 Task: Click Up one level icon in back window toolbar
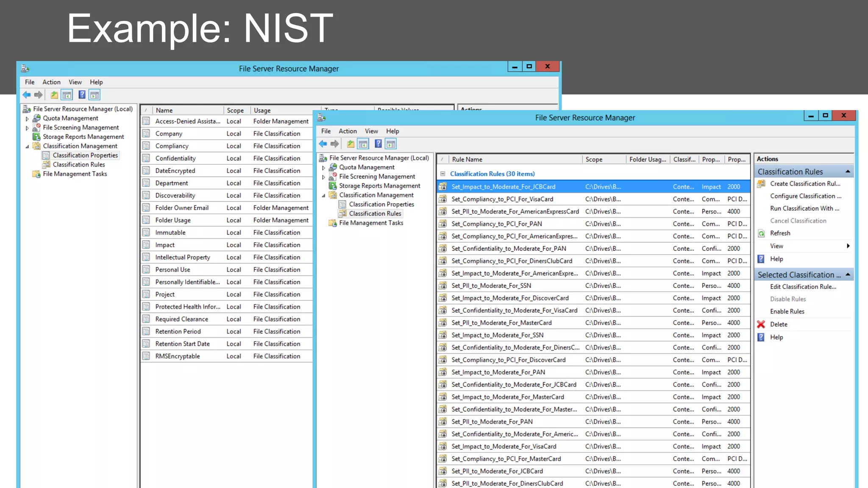pyautogui.click(x=54, y=95)
